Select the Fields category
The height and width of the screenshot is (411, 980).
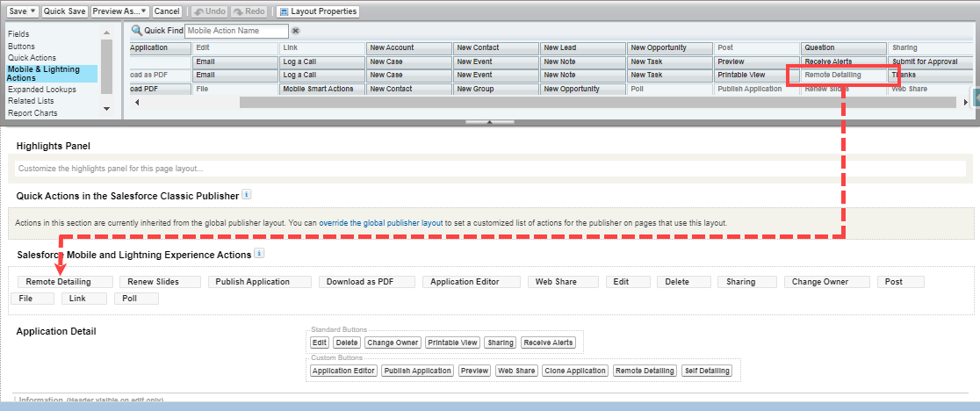[x=19, y=34]
